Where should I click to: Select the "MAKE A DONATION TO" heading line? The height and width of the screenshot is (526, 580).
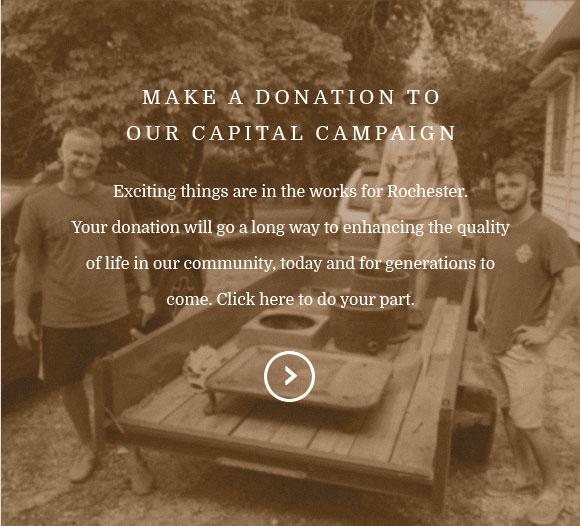click(291, 97)
